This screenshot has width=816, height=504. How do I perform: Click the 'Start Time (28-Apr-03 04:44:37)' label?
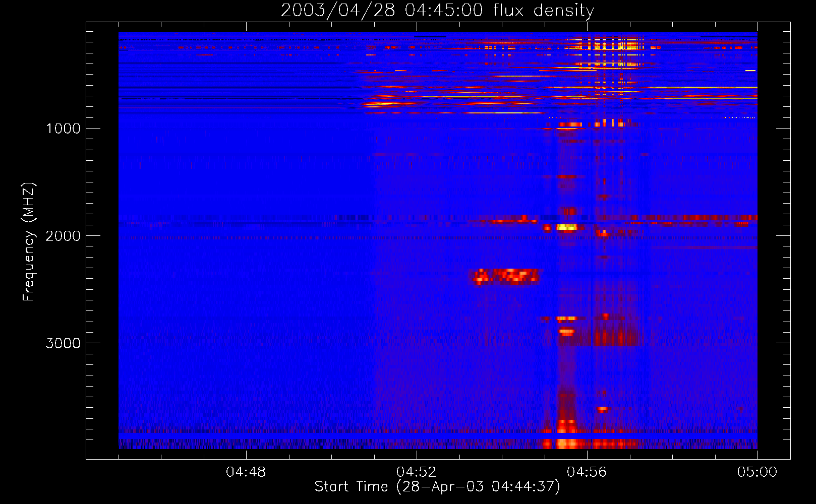point(437,487)
